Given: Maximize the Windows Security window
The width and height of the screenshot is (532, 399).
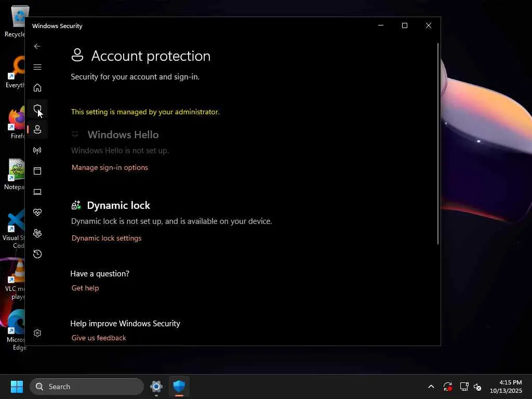Looking at the screenshot, I should tap(404, 25).
